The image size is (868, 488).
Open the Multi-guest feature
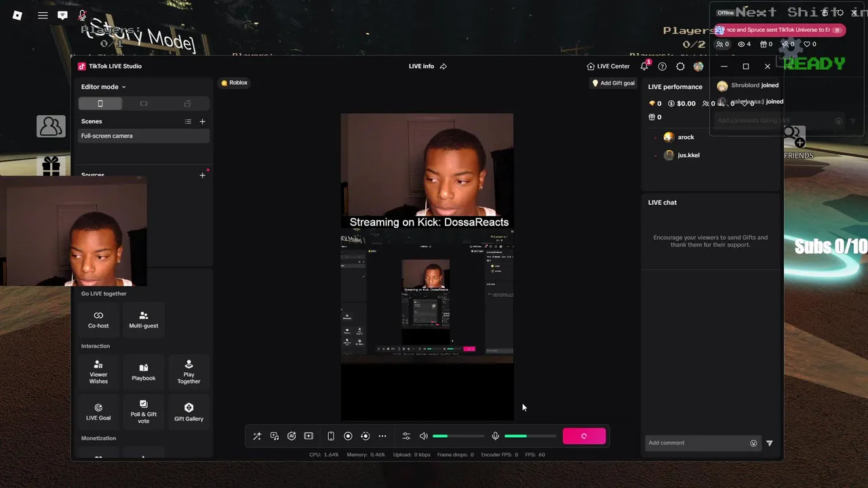(144, 320)
